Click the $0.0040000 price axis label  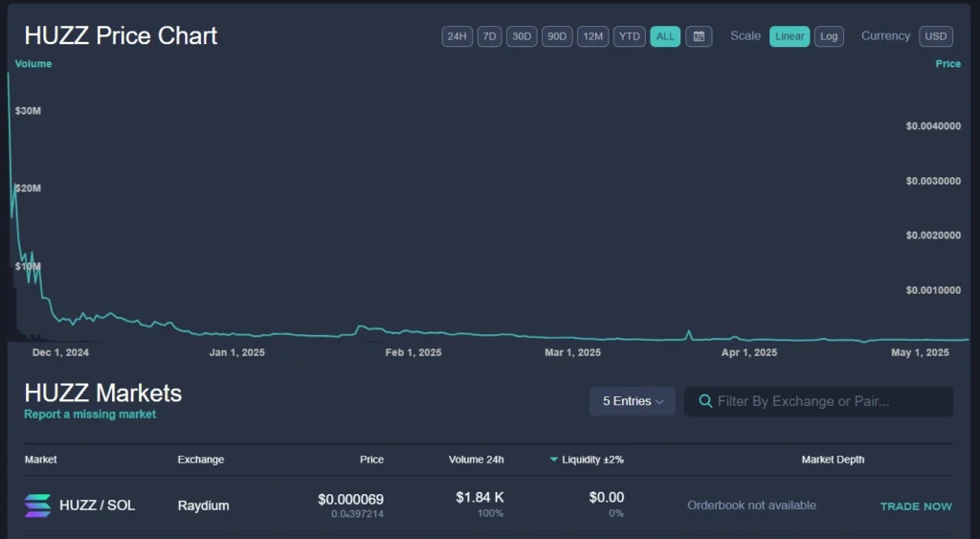pyautogui.click(x=933, y=126)
